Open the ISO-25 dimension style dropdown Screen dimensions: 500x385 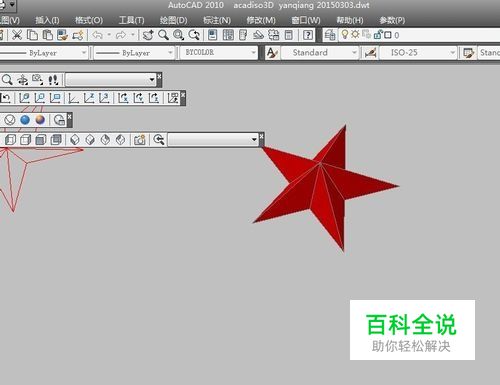418,53
